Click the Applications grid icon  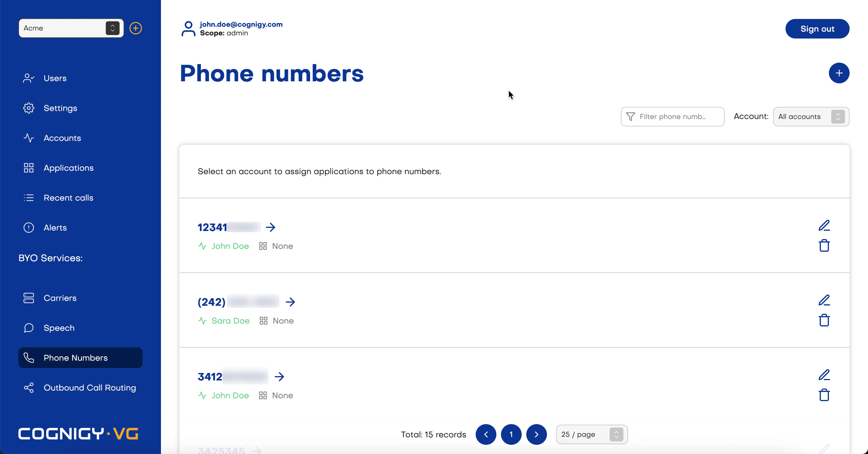pos(29,168)
